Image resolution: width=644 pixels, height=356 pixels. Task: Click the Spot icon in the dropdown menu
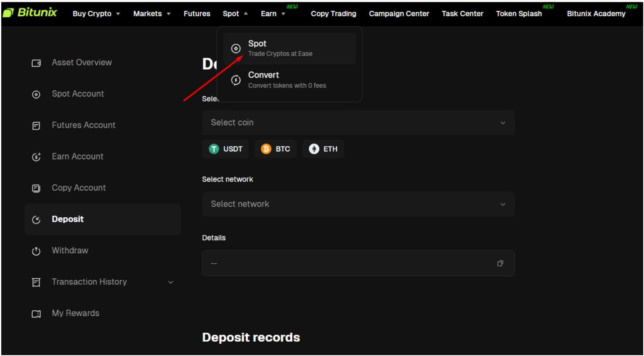point(236,49)
